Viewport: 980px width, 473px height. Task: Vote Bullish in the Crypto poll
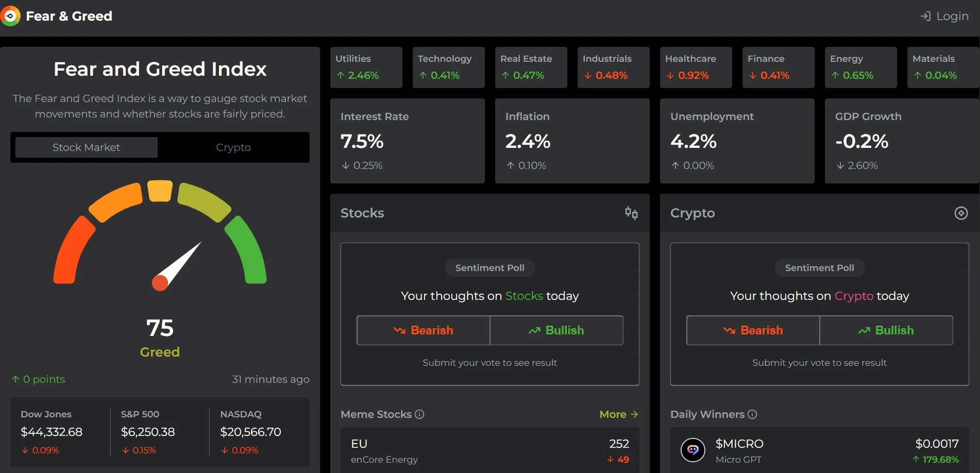[886, 330]
